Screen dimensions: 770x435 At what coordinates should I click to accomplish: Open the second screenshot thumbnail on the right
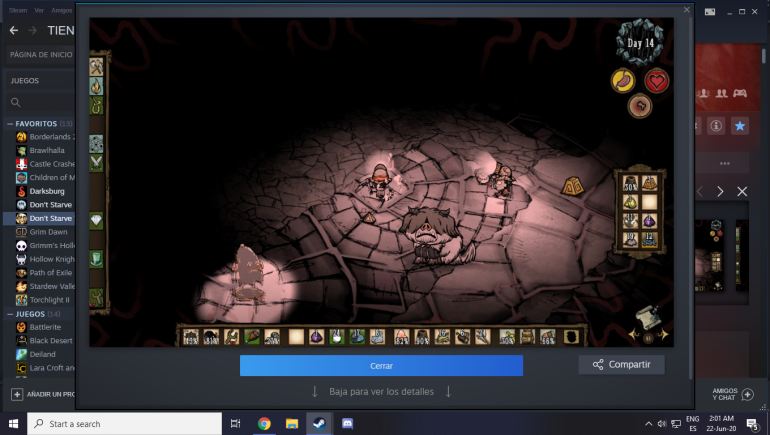pos(742,255)
